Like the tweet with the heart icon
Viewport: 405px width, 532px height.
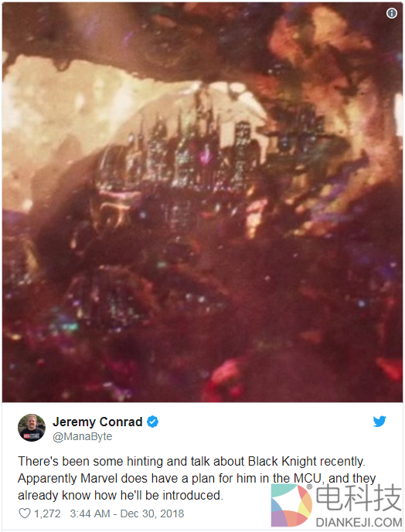click(x=25, y=513)
